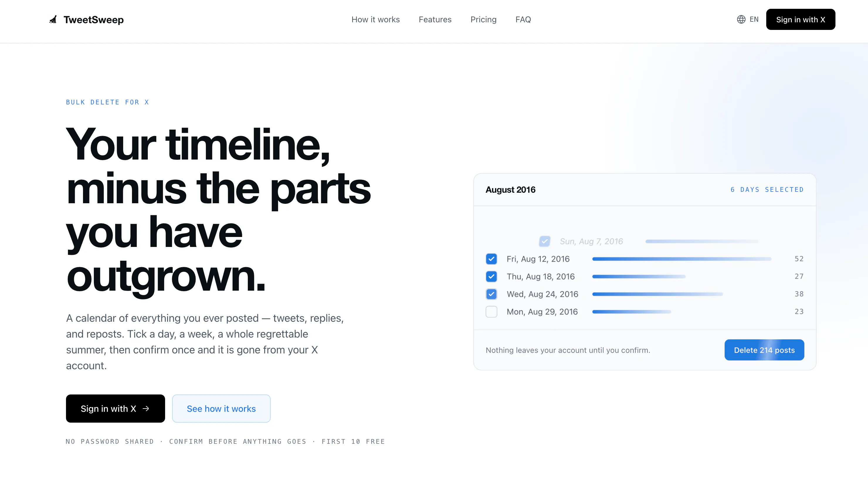
Task: Click Sign in with X in header
Action: pos(800,19)
